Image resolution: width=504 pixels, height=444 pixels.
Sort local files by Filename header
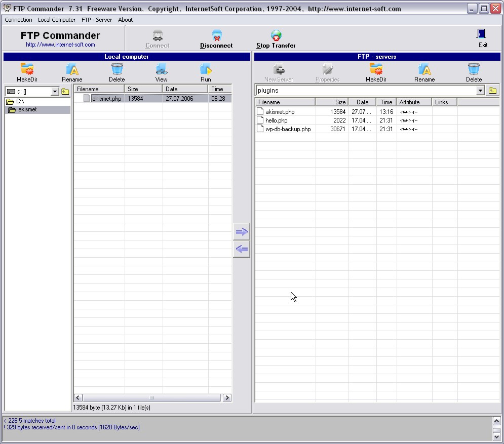pos(99,89)
